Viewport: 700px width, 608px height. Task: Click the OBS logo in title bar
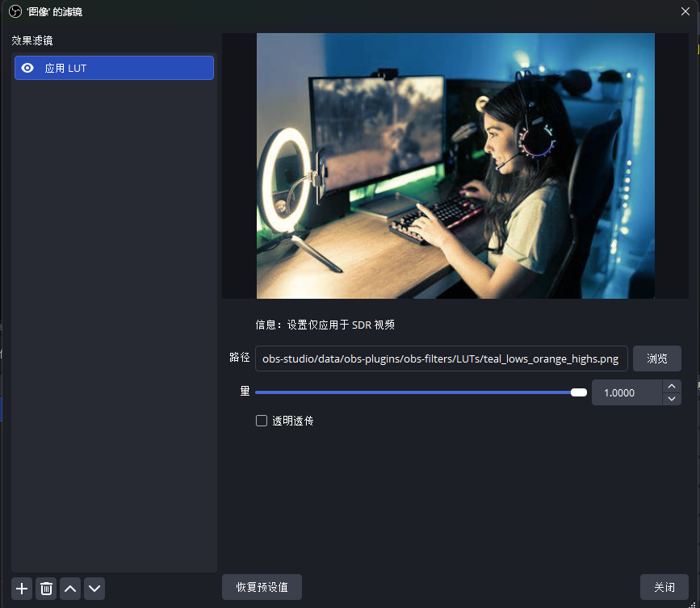coord(14,11)
